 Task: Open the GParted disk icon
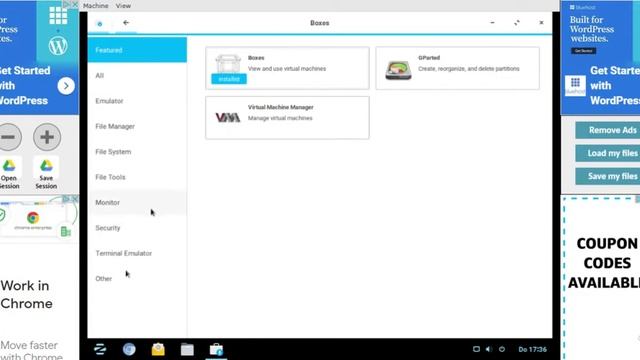(x=398, y=70)
